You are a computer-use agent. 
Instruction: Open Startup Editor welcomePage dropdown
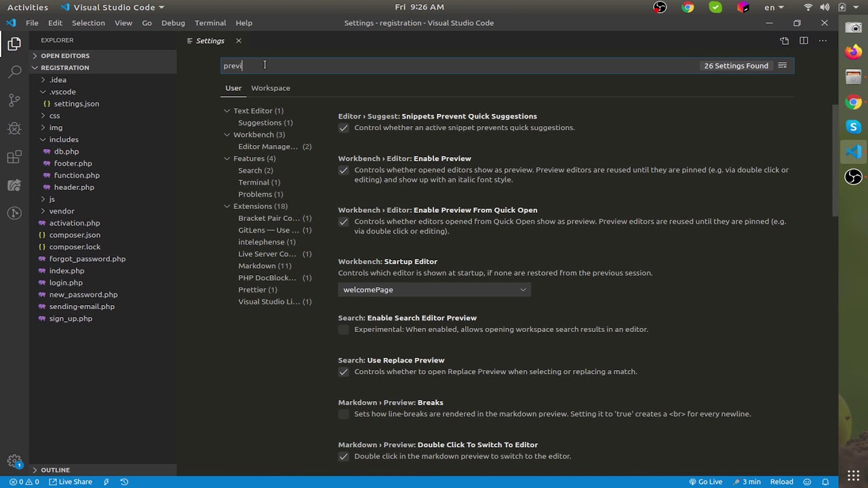[x=434, y=290]
